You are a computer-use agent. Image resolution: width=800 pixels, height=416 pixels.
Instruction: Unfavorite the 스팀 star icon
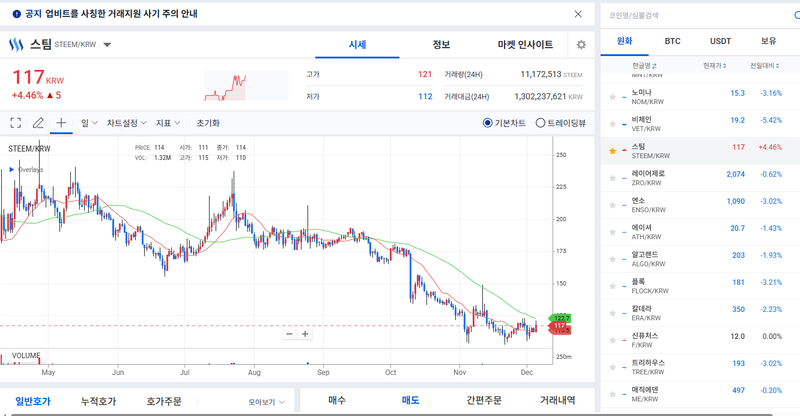click(612, 151)
